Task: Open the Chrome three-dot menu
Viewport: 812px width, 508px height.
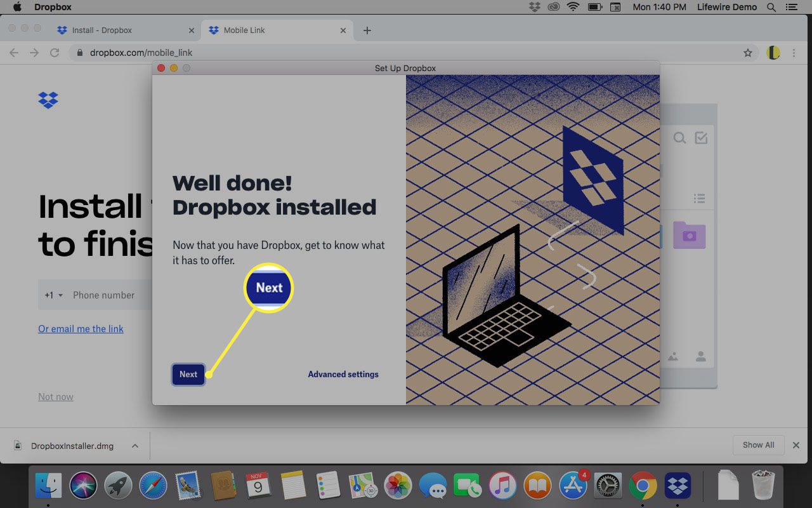Action: click(x=794, y=53)
